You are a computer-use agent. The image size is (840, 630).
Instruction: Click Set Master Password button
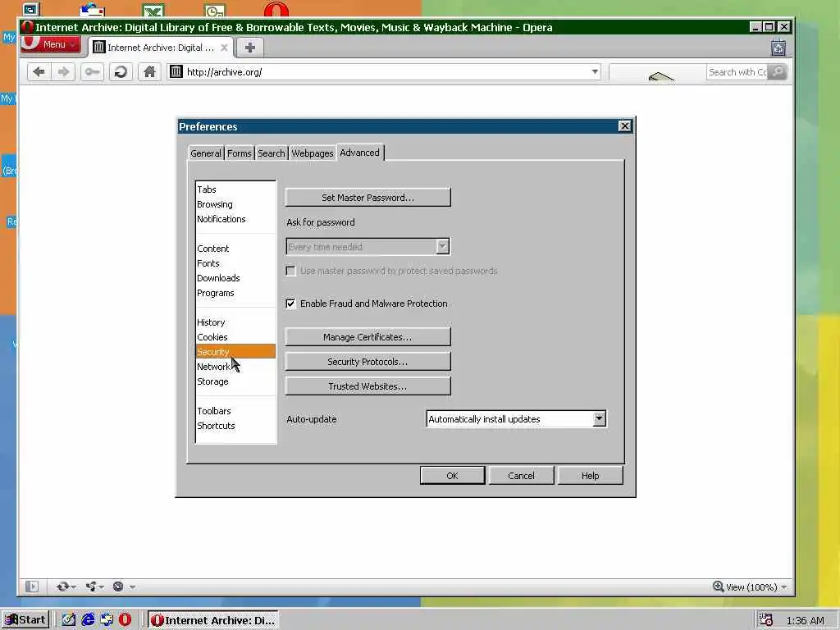[x=367, y=198]
